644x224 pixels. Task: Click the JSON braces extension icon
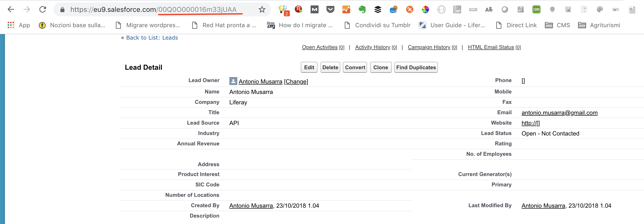[441, 9]
